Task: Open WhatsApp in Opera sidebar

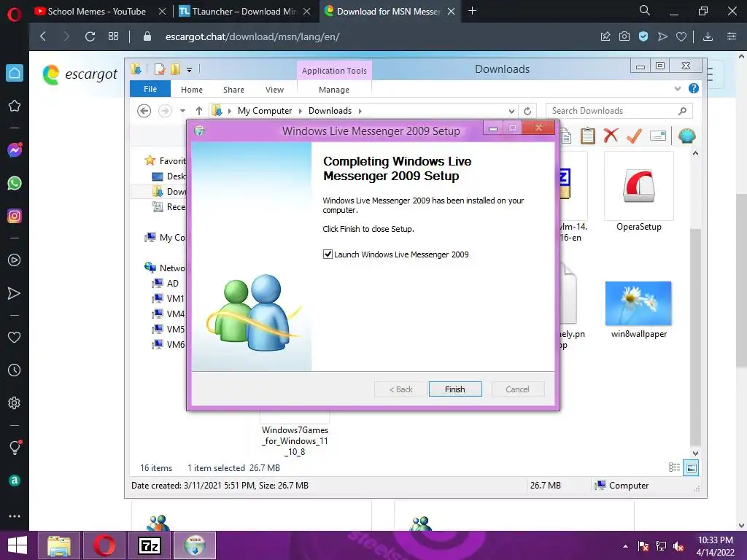Action: 15,183
